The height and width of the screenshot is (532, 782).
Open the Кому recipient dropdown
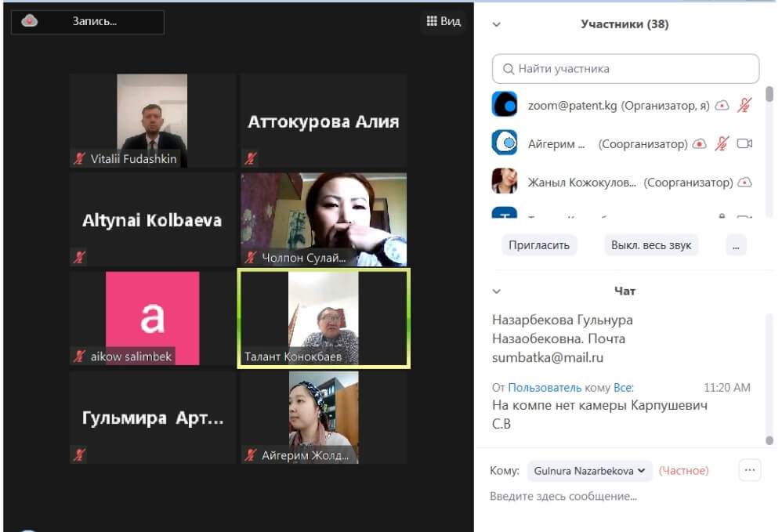pyautogui.click(x=589, y=471)
